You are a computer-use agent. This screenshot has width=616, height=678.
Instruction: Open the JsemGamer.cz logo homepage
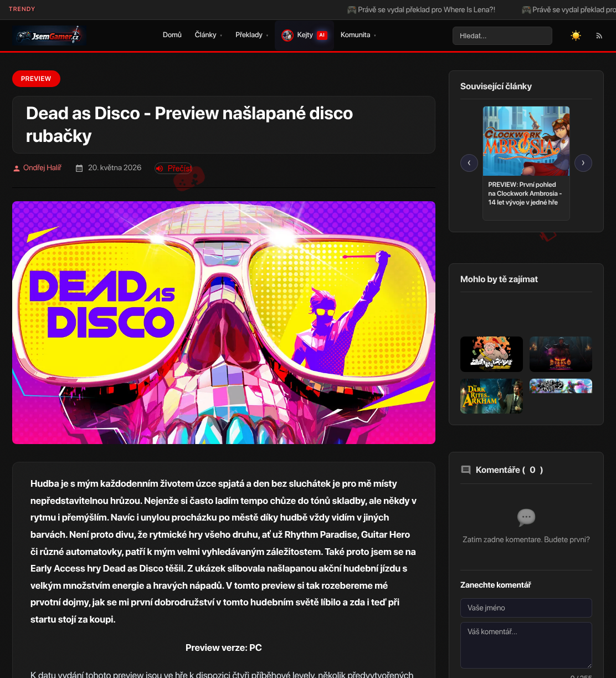tap(49, 36)
